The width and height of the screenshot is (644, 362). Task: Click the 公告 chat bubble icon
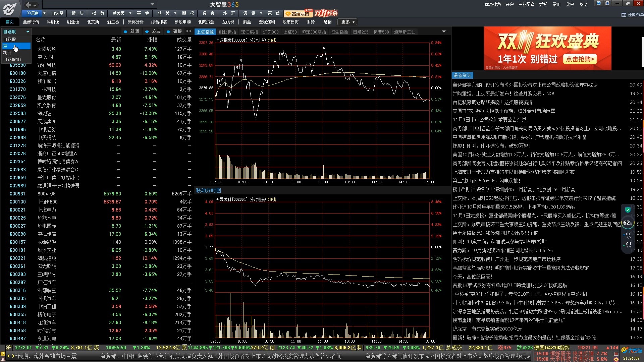click(147, 32)
